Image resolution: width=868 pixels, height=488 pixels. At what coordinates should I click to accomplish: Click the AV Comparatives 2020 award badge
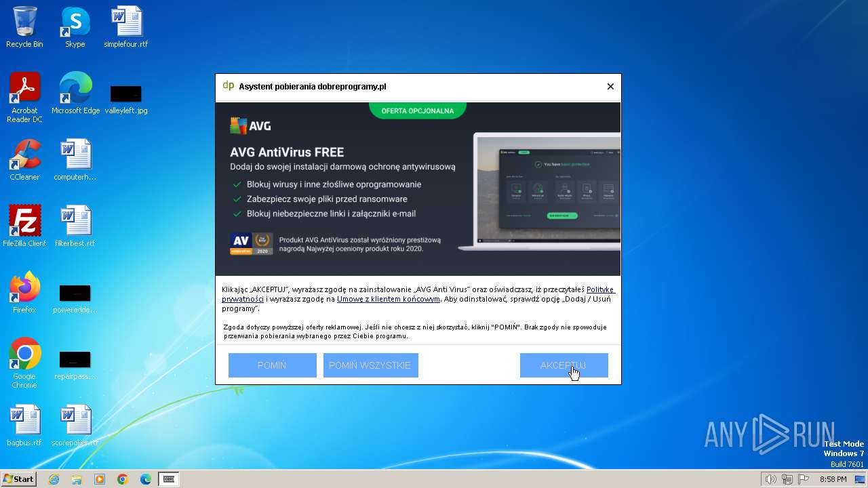(252, 244)
